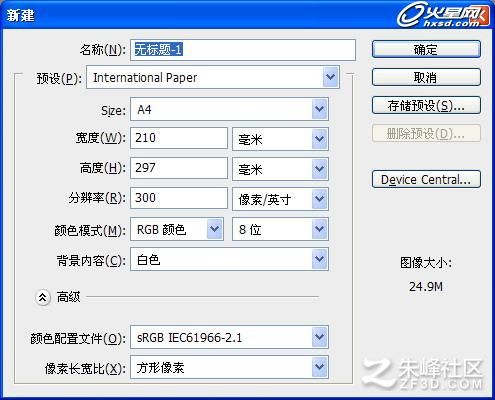This screenshot has height=400, width=495.
Task: Click the 分辨率 resolution field showing 300
Action: 179,198
